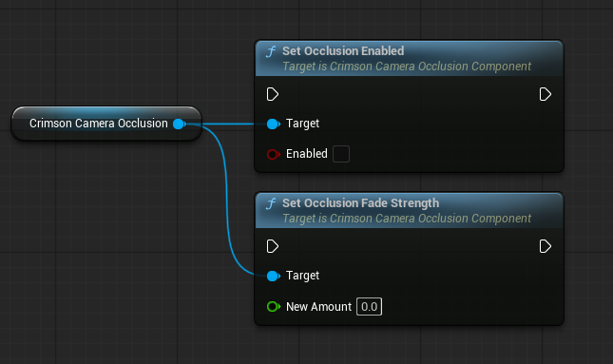
Task: Click the green New Amount float pin
Action: tap(274, 307)
